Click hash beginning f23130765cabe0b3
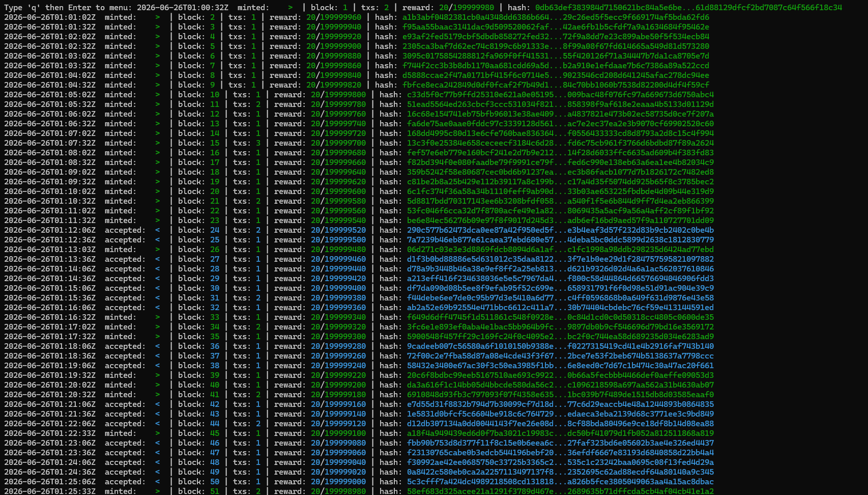868x495 pixels. [x=560, y=453]
